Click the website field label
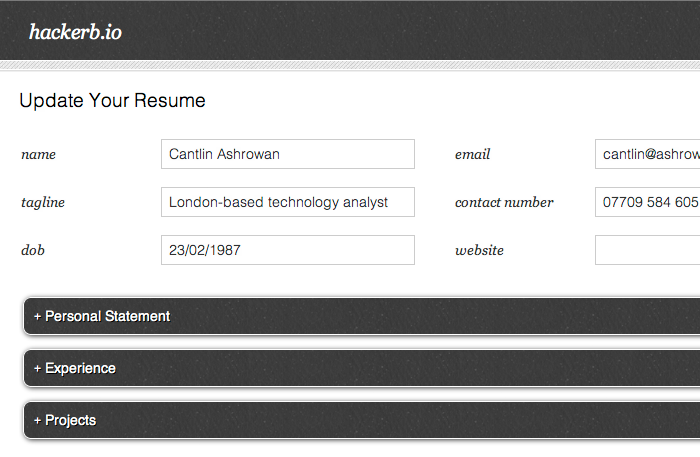This screenshot has height=457, width=700. pos(479,250)
